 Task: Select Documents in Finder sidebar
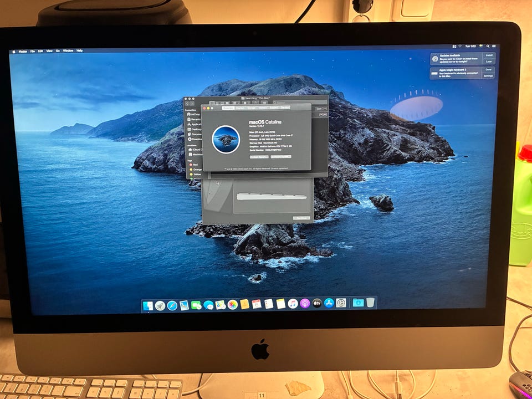tap(195, 134)
